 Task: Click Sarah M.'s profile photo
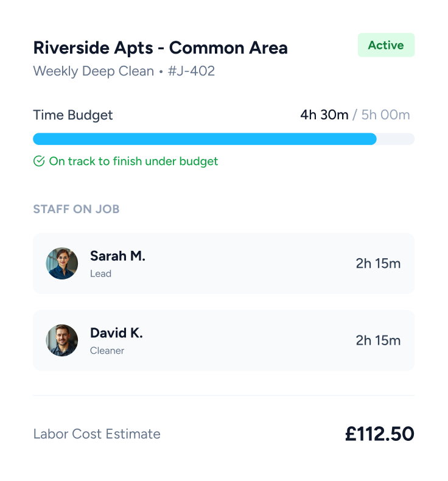[62, 264]
